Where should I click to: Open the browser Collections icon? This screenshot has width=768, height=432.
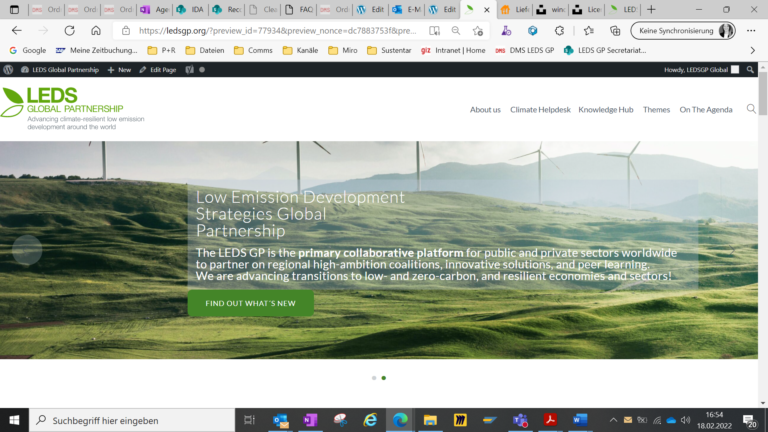coord(612,30)
